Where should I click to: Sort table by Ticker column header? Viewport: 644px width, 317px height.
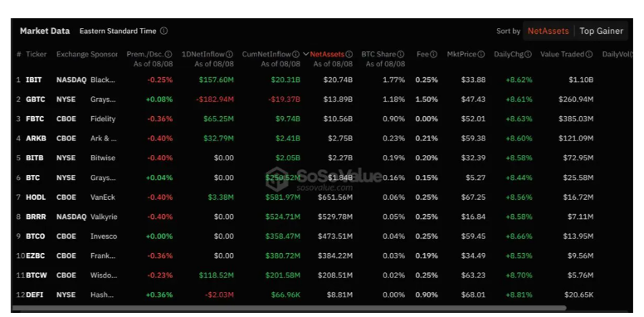[x=37, y=54]
